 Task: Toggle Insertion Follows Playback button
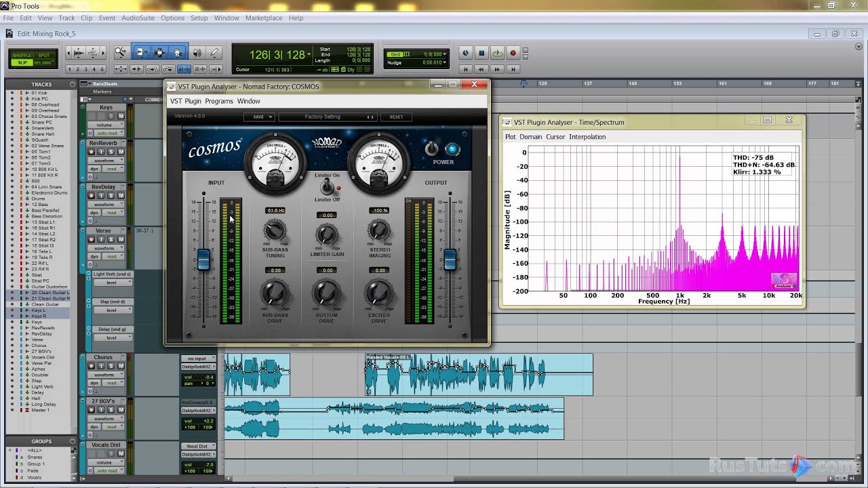pos(216,69)
